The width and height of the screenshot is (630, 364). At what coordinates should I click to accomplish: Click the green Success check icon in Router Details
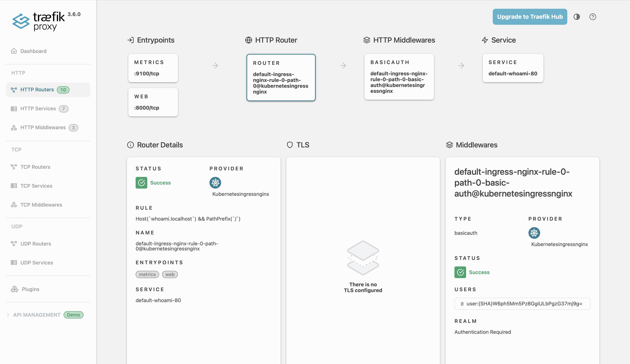[141, 183]
